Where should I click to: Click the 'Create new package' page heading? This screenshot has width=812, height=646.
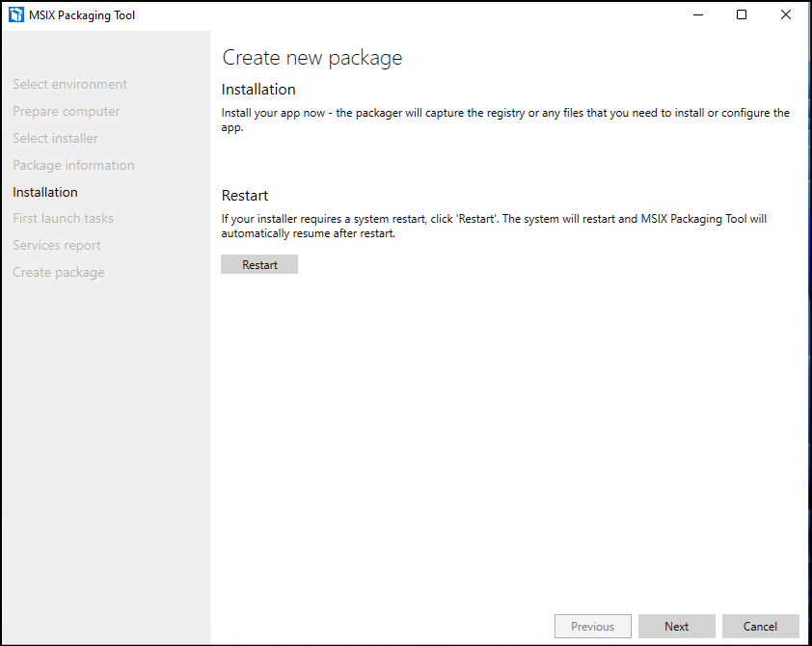311,58
